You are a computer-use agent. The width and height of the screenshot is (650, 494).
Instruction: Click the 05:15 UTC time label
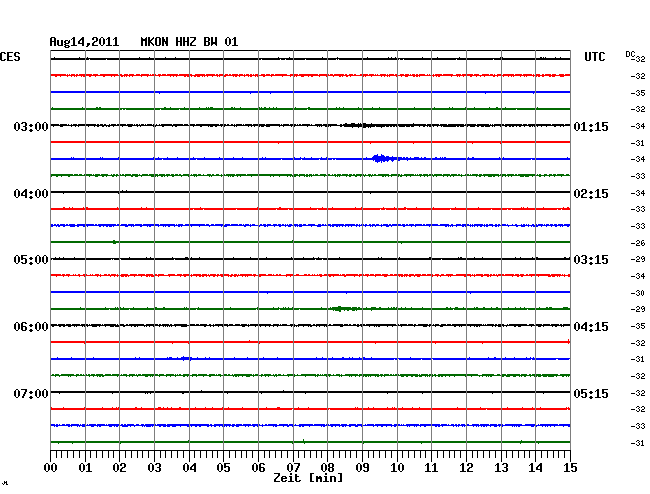click(x=591, y=393)
